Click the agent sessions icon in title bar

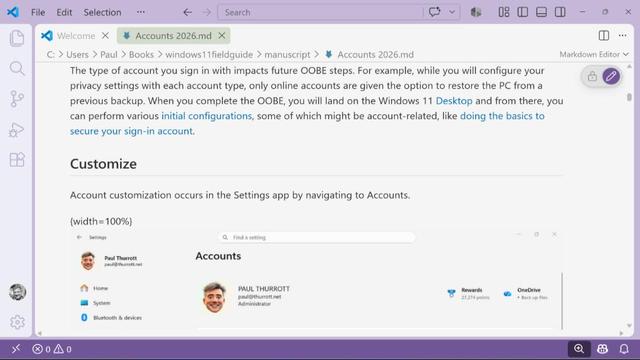pyautogui.click(x=476, y=12)
